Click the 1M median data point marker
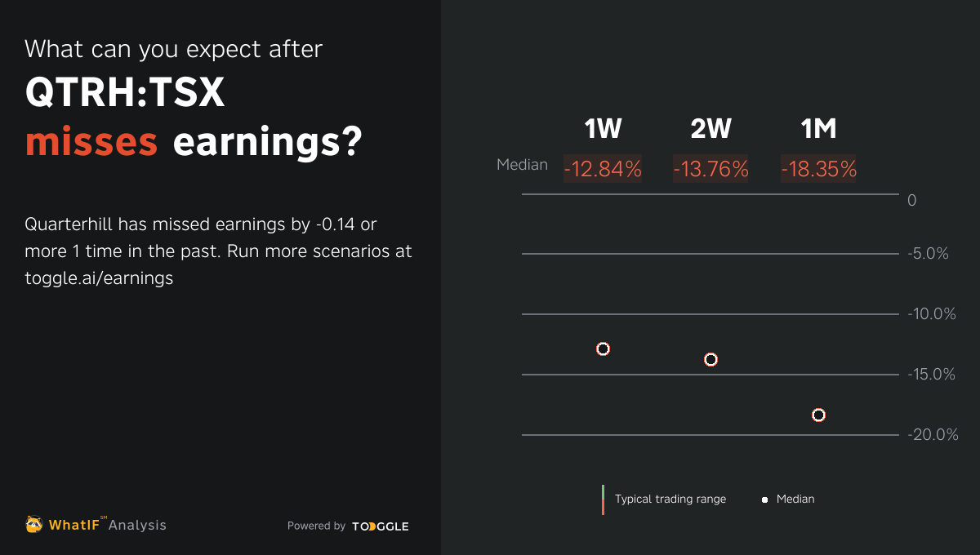The height and width of the screenshot is (555, 980). click(x=819, y=415)
